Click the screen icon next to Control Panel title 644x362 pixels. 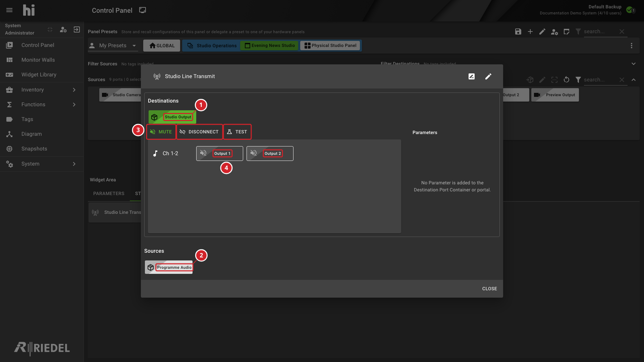point(143,10)
